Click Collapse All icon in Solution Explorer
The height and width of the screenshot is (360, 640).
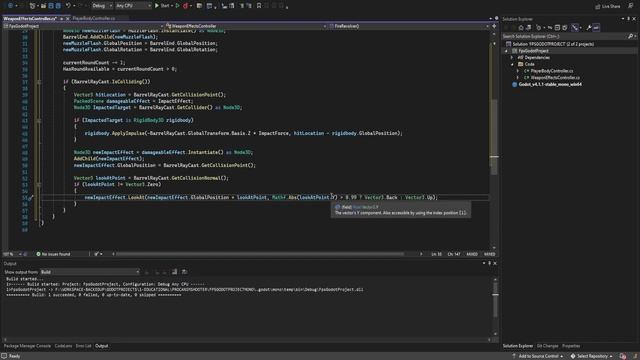(557, 28)
